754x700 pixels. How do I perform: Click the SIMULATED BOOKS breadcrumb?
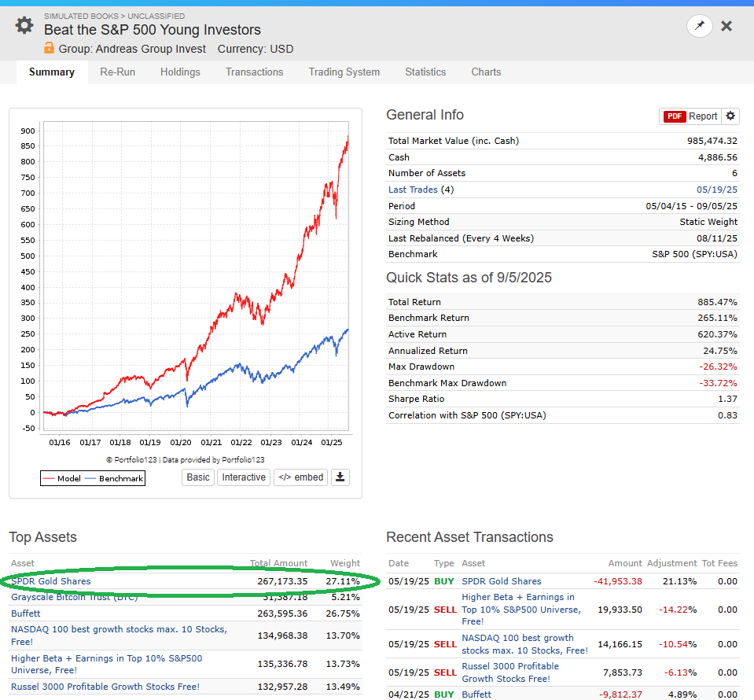[x=81, y=16]
